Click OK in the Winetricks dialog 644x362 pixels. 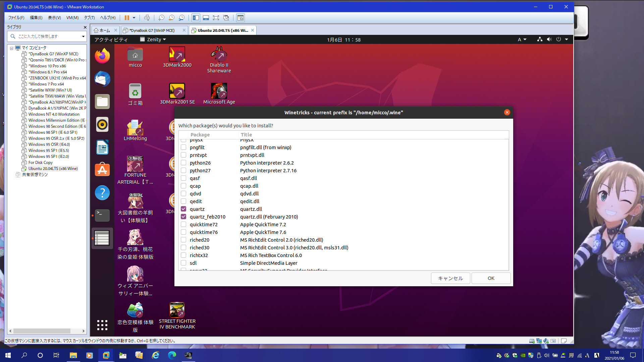pyautogui.click(x=491, y=278)
